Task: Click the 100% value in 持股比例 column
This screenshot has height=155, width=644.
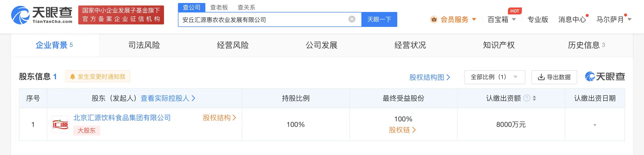Action: 296,125
